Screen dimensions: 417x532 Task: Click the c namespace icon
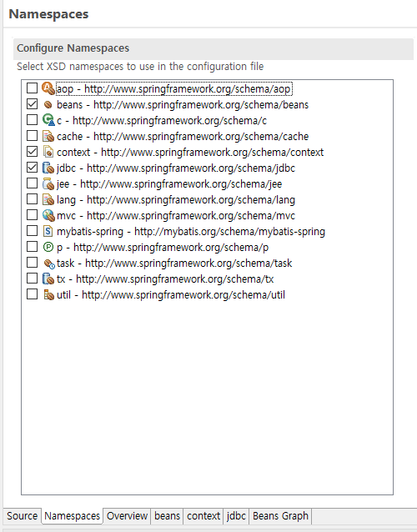[x=48, y=120]
